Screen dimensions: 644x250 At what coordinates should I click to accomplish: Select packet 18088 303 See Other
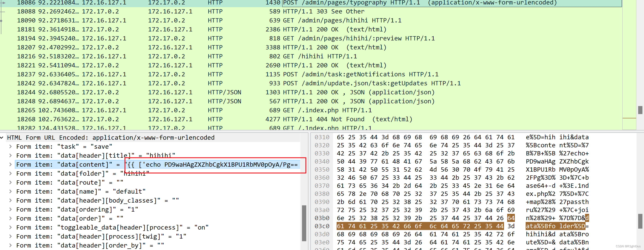[311, 11]
